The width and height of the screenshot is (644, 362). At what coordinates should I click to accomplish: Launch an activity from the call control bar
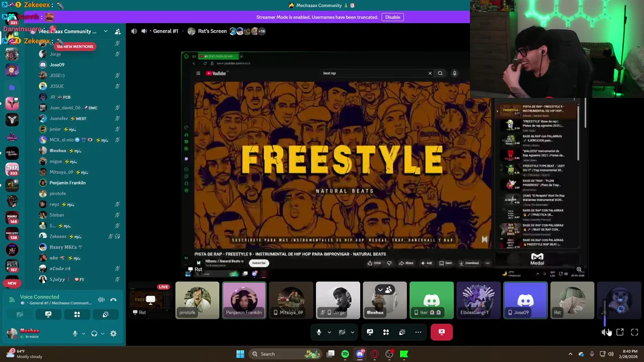tap(386, 332)
